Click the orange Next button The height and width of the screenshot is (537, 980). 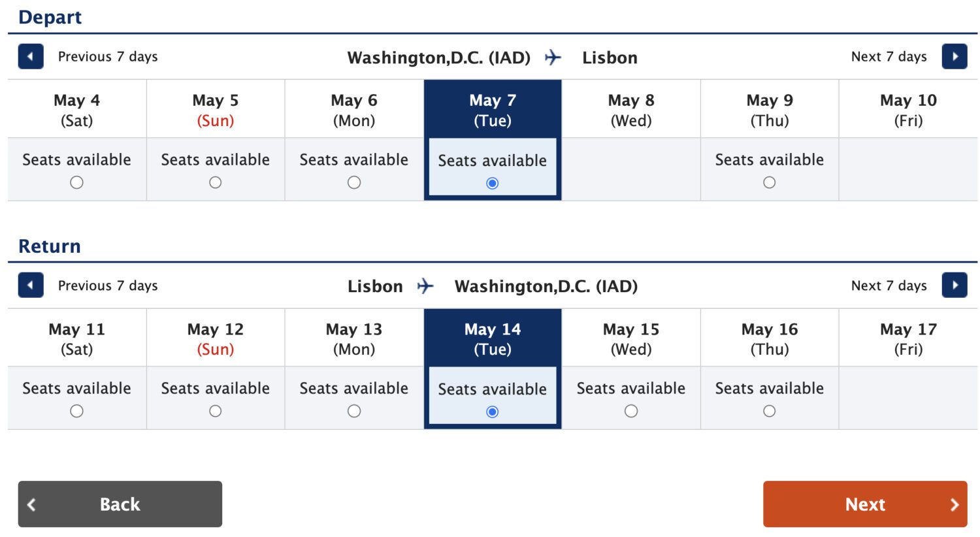865,504
